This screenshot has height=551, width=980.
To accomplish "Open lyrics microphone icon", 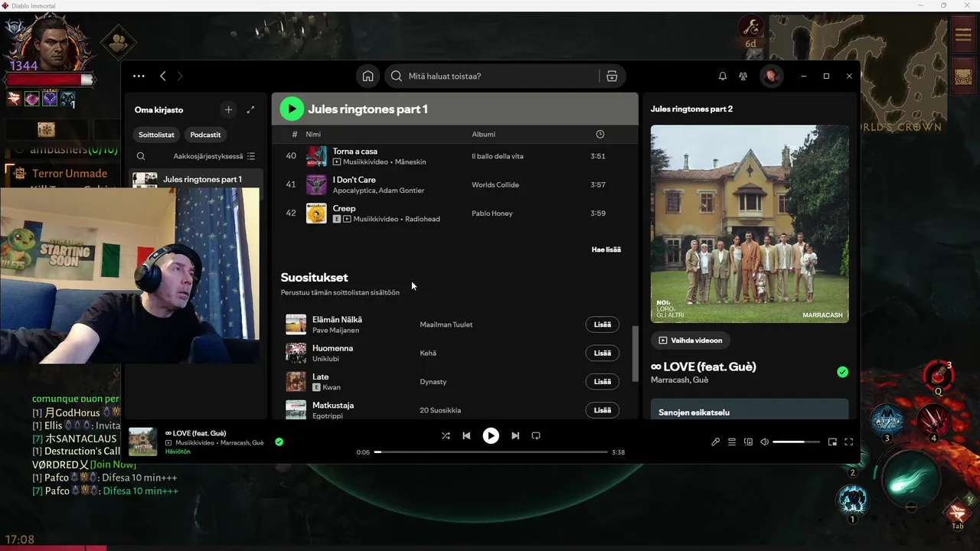I will (x=715, y=442).
